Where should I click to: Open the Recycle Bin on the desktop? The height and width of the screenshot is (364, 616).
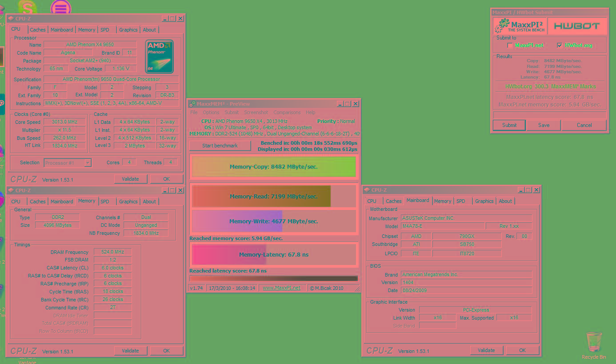tap(594, 345)
